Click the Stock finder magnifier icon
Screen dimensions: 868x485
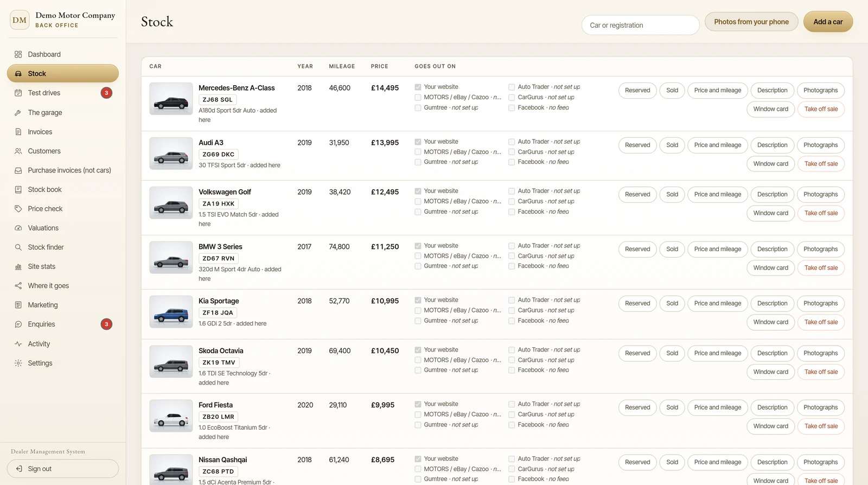pyautogui.click(x=18, y=247)
